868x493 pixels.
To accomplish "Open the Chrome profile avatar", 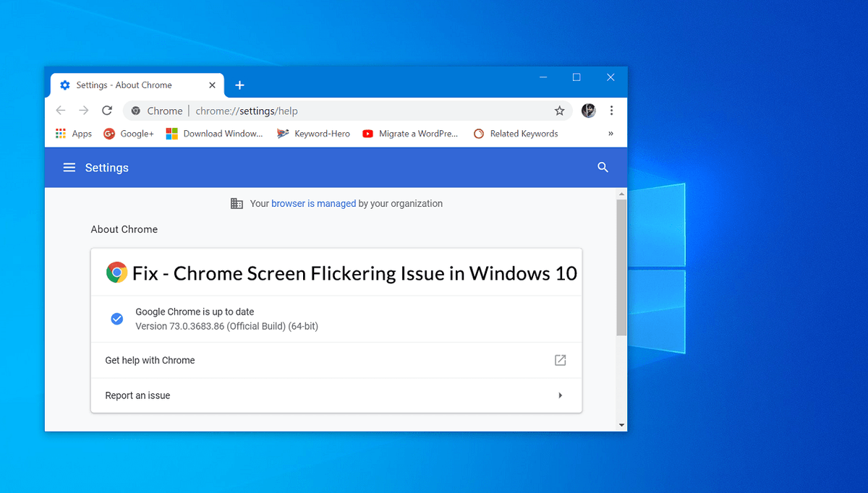I will tap(589, 111).
